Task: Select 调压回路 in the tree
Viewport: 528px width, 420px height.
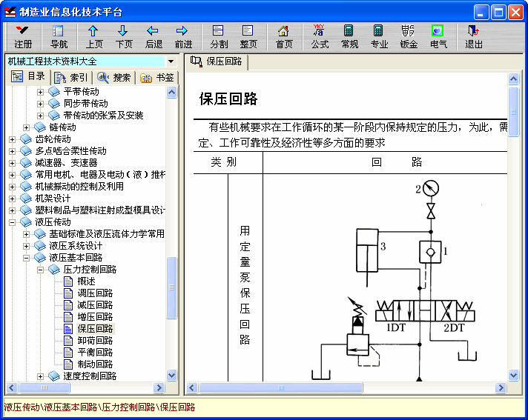Action: [95, 293]
